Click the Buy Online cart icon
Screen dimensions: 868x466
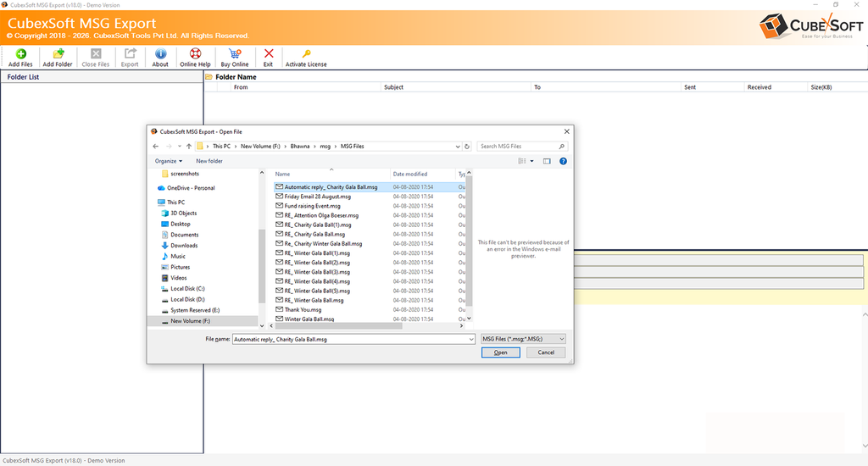point(235,53)
